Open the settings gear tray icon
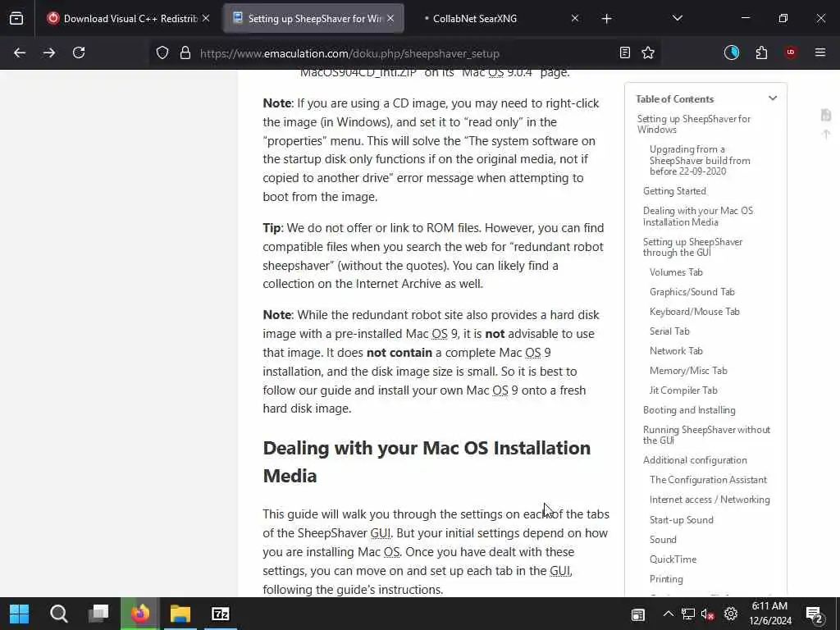The width and height of the screenshot is (840, 630). (x=731, y=614)
